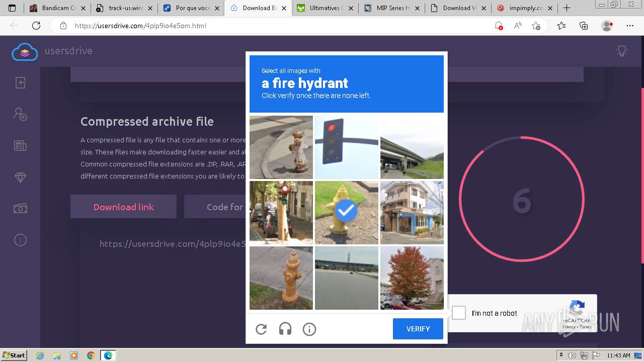The height and width of the screenshot is (362, 644).
Task: Open reCAPTCHA Terms link
Action: [585, 327]
